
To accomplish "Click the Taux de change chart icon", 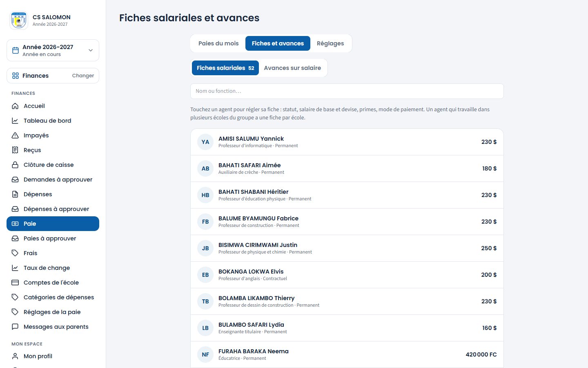I will pos(15,268).
